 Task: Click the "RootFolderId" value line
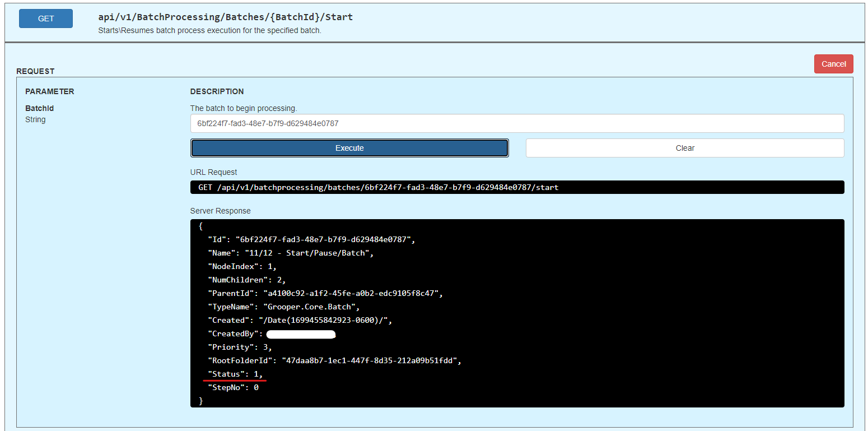point(334,360)
